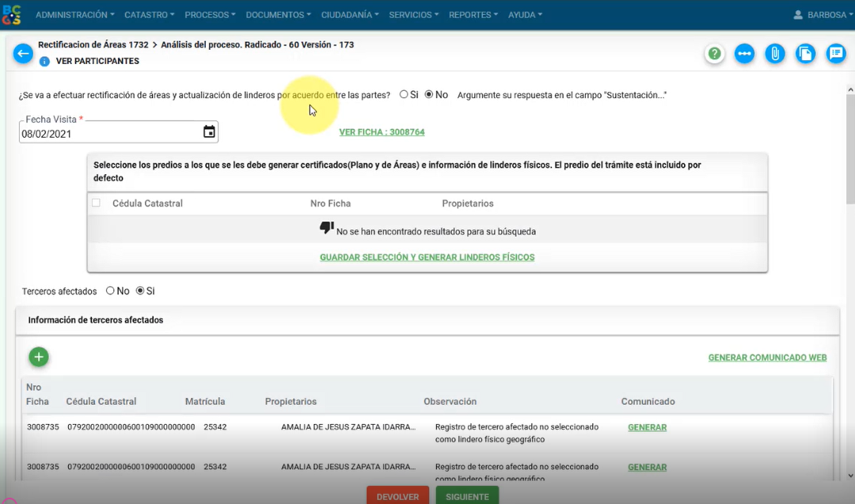
Task: Open the green help question mark icon
Action: click(715, 54)
